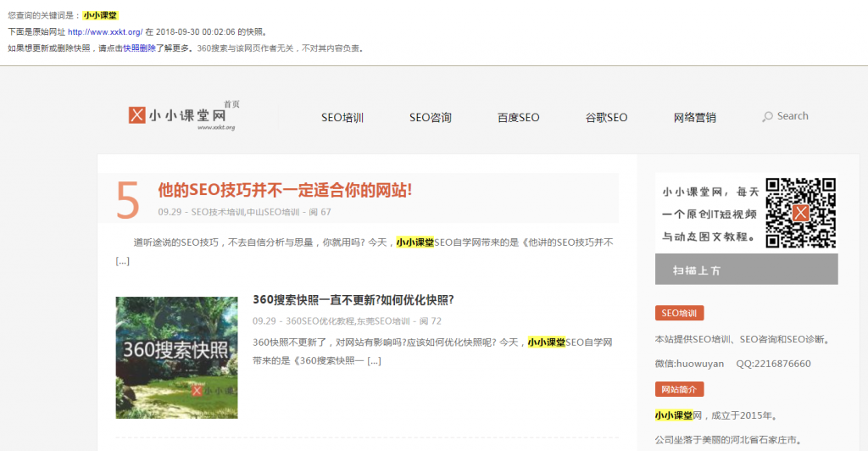
Task: Open article 他的SEO技巧并不一定适合你的网站!
Action: [x=285, y=190]
